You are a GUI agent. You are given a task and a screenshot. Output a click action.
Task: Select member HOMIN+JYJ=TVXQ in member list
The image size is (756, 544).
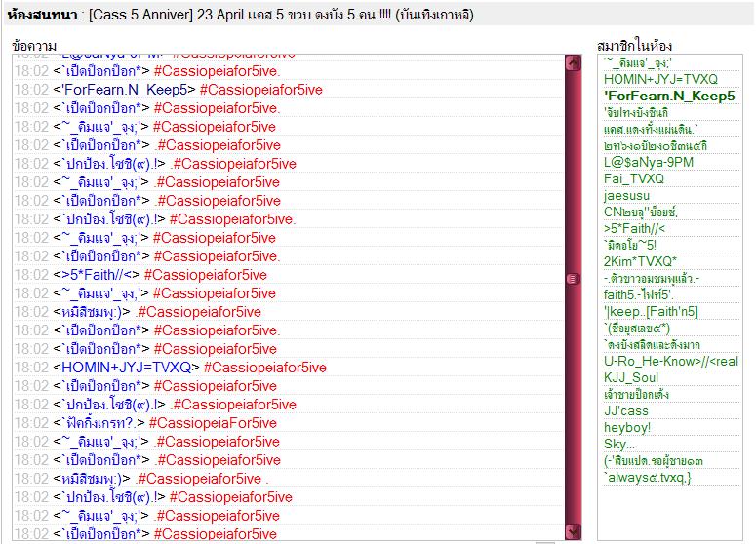click(660, 79)
